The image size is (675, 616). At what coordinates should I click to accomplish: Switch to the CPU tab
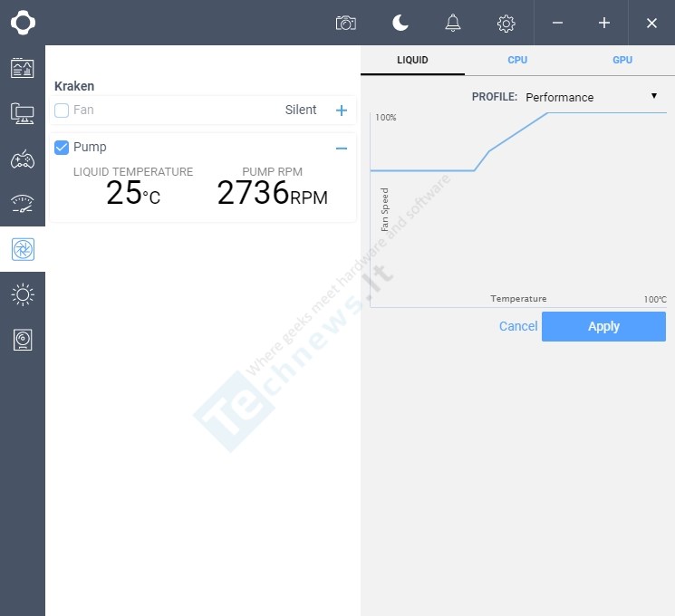pos(517,60)
